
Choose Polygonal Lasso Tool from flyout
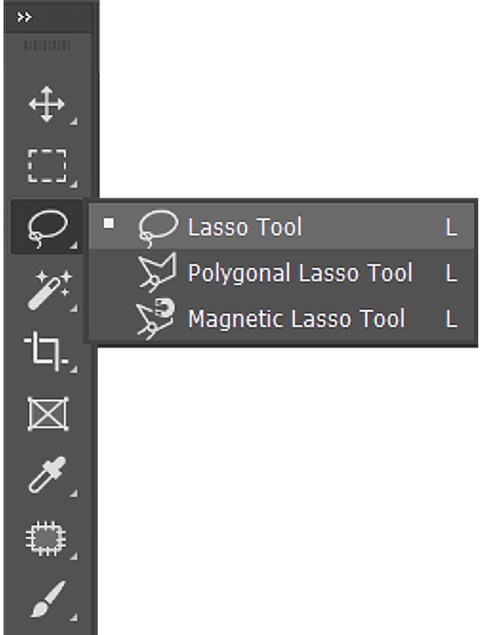[281, 272]
